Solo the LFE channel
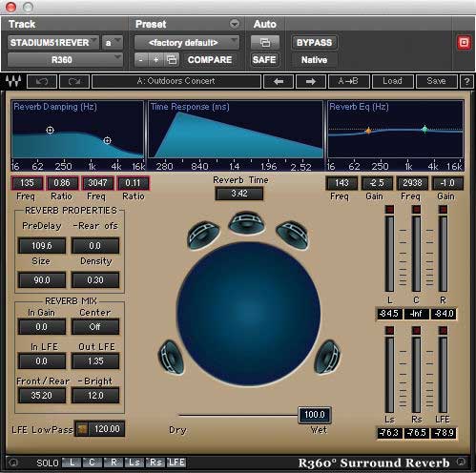The height and width of the screenshot is (473, 476). point(176,463)
